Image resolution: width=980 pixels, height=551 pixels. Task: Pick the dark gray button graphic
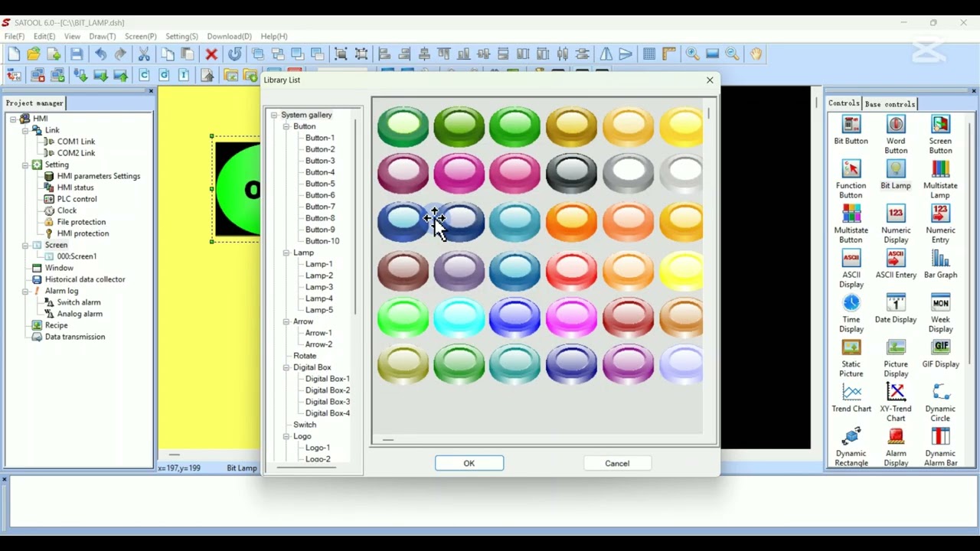pyautogui.click(x=571, y=172)
